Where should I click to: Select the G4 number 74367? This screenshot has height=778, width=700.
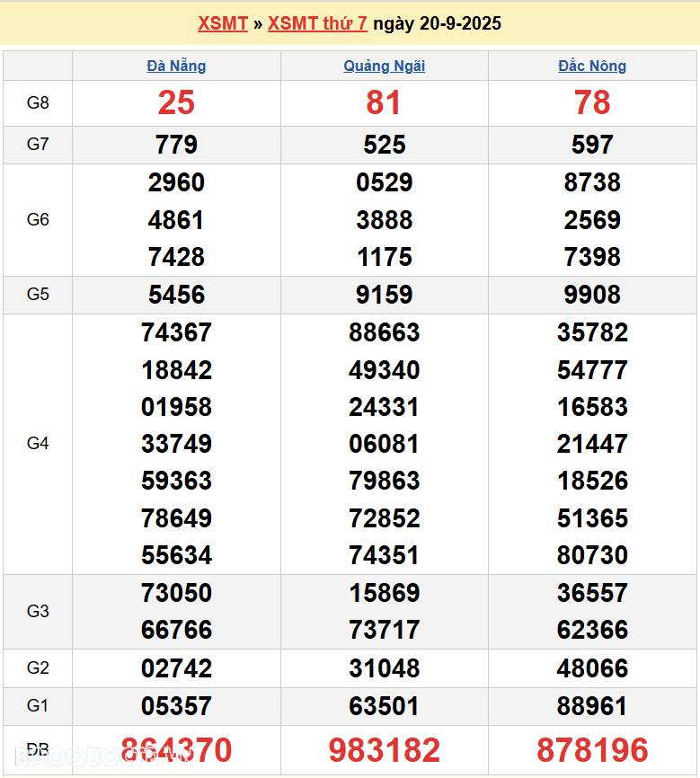point(176,332)
